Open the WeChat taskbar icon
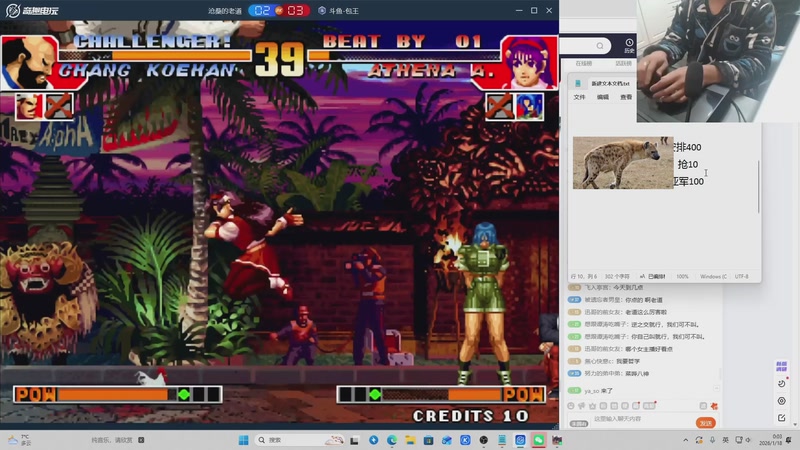This screenshot has height=450, width=800. [539, 440]
